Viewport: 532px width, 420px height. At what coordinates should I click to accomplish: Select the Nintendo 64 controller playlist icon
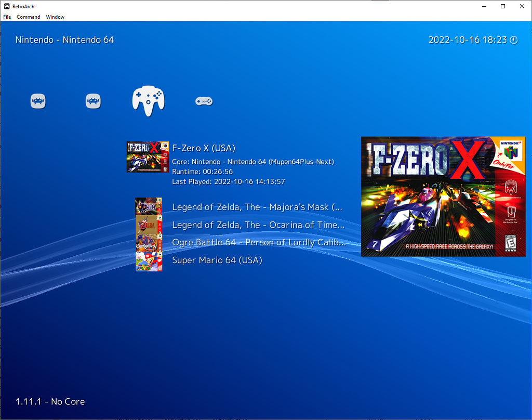tap(148, 101)
